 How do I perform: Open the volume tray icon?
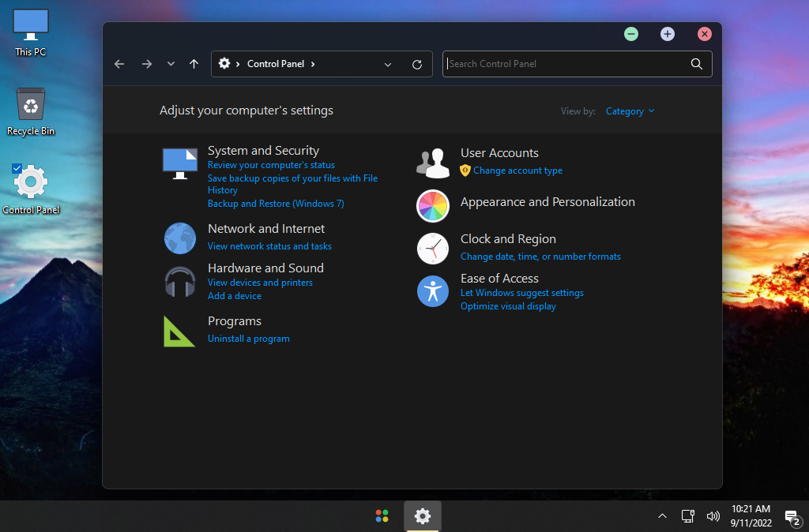713,516
